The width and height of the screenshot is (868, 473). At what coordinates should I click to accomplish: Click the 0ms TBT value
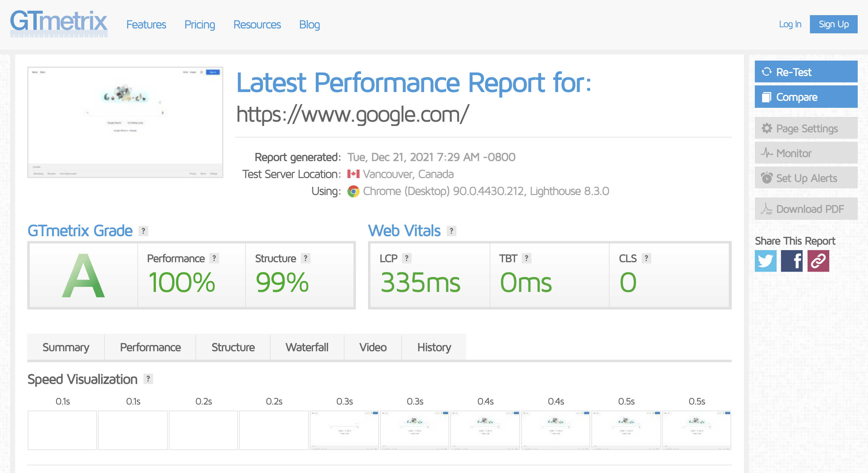pyautogui.click(x=526, y=282)
